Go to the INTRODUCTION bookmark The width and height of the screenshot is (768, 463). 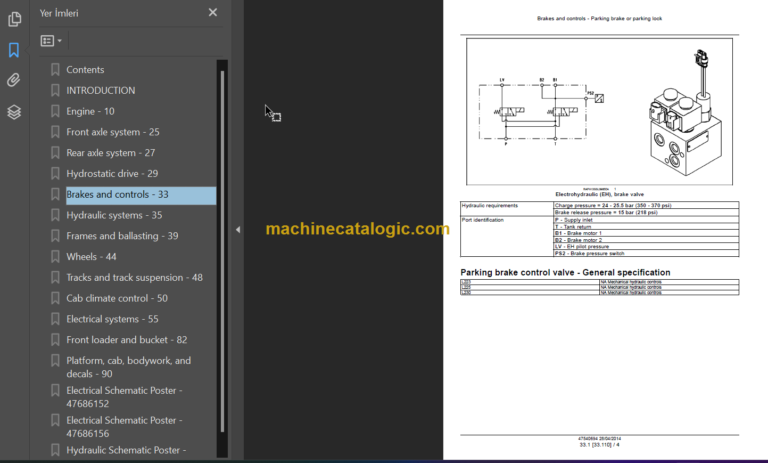click(101, 91)
